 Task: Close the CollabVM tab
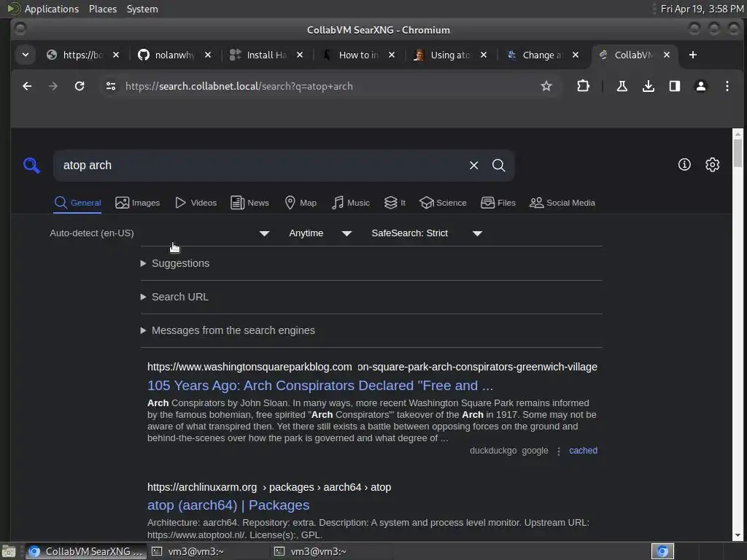click(667, 55)
